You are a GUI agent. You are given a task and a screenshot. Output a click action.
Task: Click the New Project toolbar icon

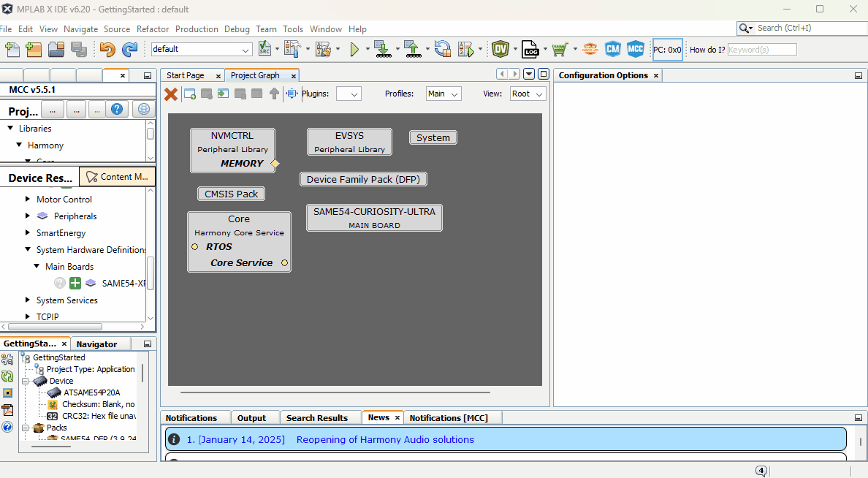coord(34,49)
